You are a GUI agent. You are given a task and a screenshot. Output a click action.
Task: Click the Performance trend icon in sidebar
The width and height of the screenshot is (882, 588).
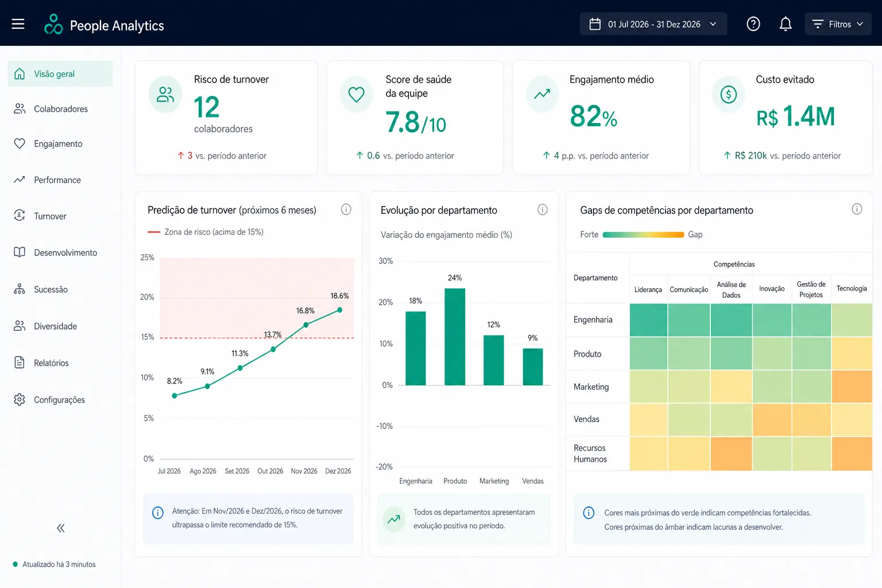[x=20, y=180]
